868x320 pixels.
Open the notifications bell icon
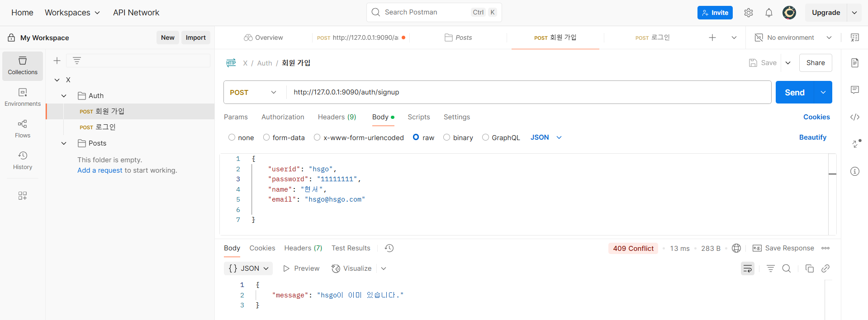768,13
